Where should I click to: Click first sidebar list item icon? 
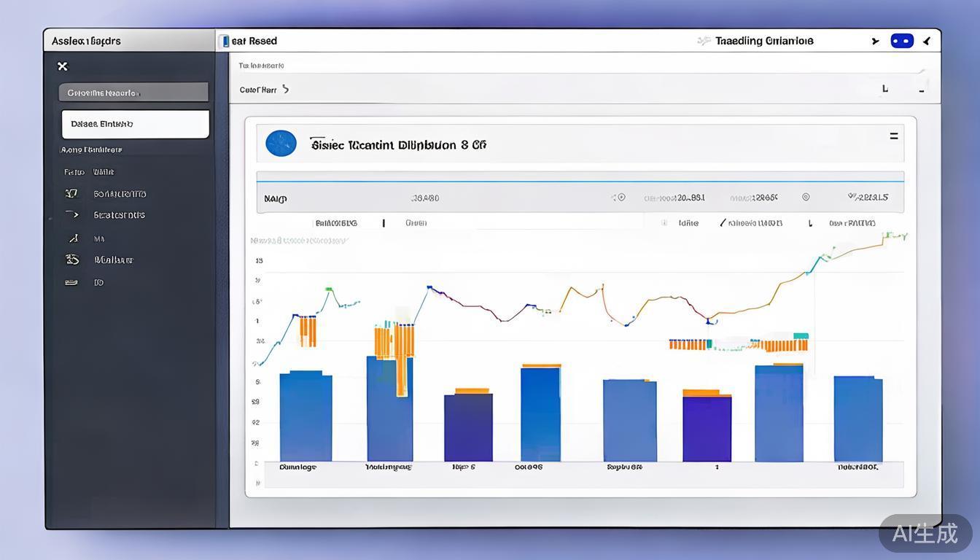[x=71, y=194]
